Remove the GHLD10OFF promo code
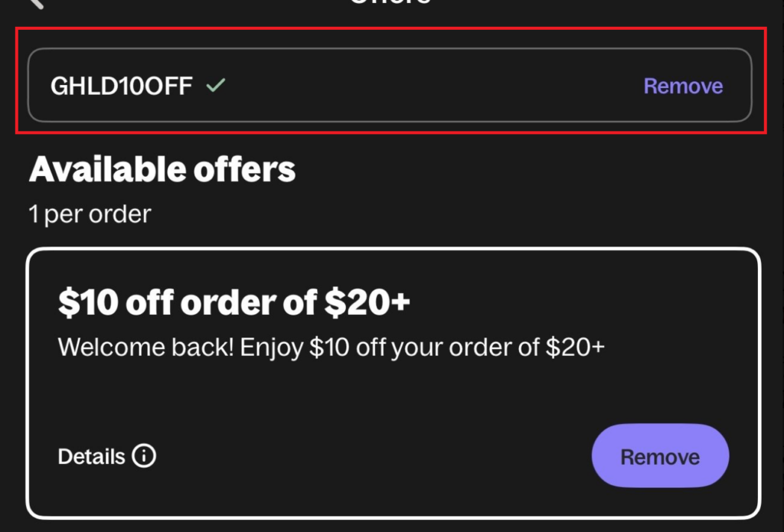 pos(683,86)
